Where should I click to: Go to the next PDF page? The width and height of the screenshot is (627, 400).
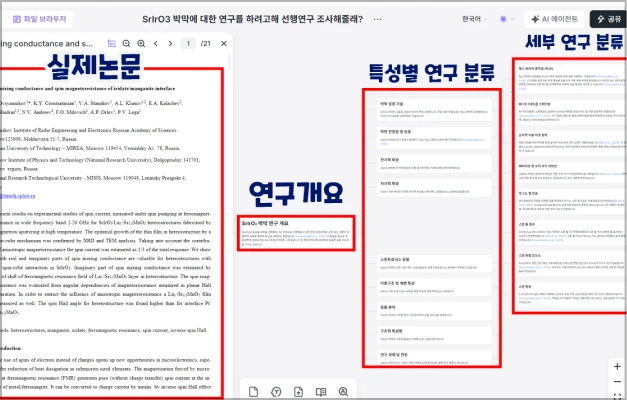(170, 43)
